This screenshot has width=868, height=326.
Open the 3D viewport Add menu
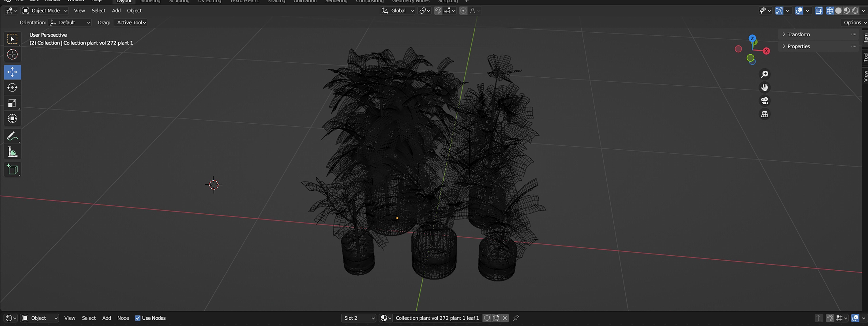click(x=116, y=11)
